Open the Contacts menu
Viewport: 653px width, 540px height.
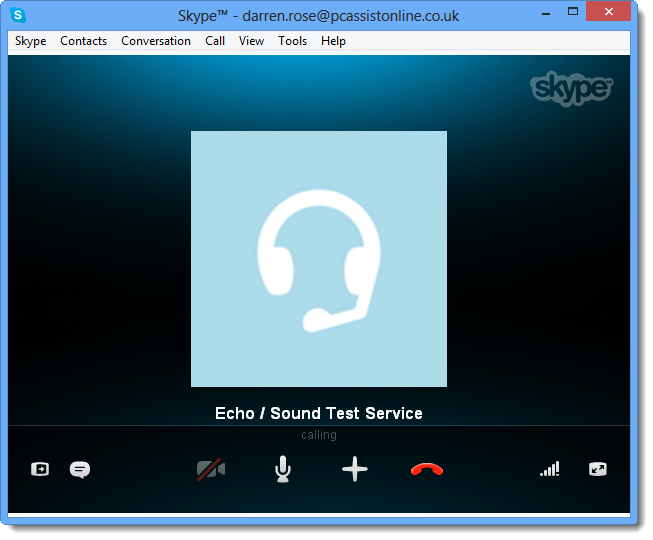tap(83, 41)
